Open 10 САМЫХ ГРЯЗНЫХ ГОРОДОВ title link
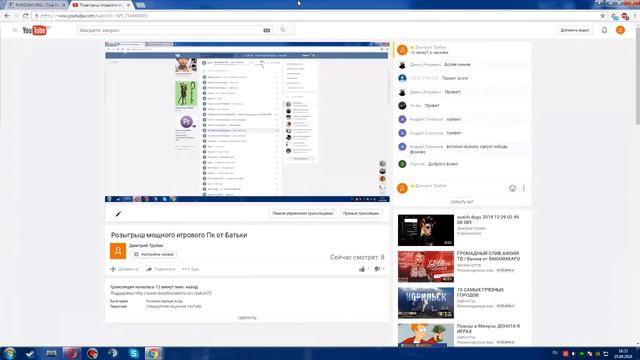 tap(480, 292)
